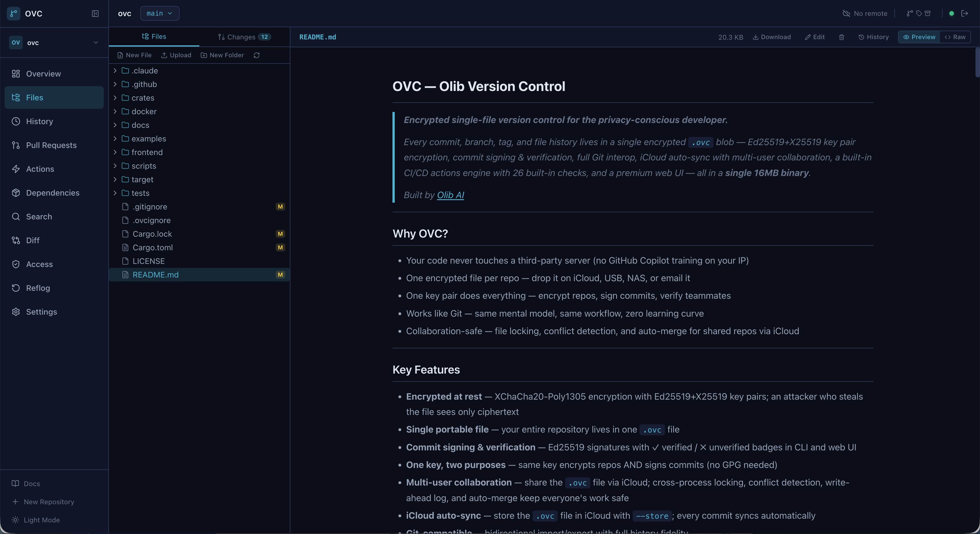Click the Download button
Image resolution: width=980 pixels, height=534 pixels.
[x=772, y=37]
